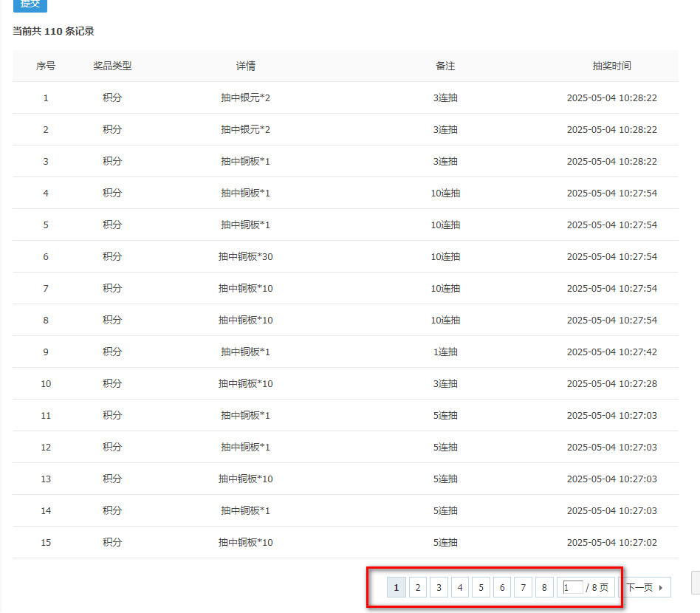
Task: Go to page 4 in pagination
Action: pyautogui.click(x=460, y=587)
